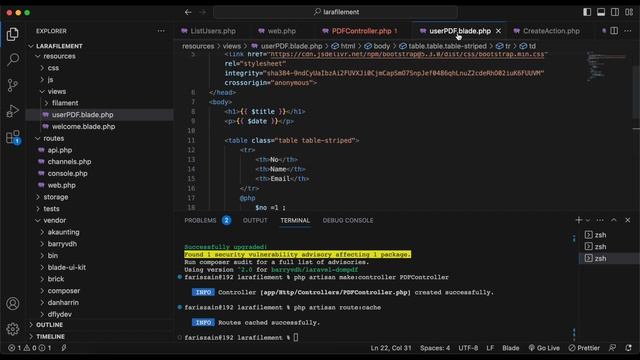
Task: Create a new terminal with plus icon
Action: tap(578, 220)
